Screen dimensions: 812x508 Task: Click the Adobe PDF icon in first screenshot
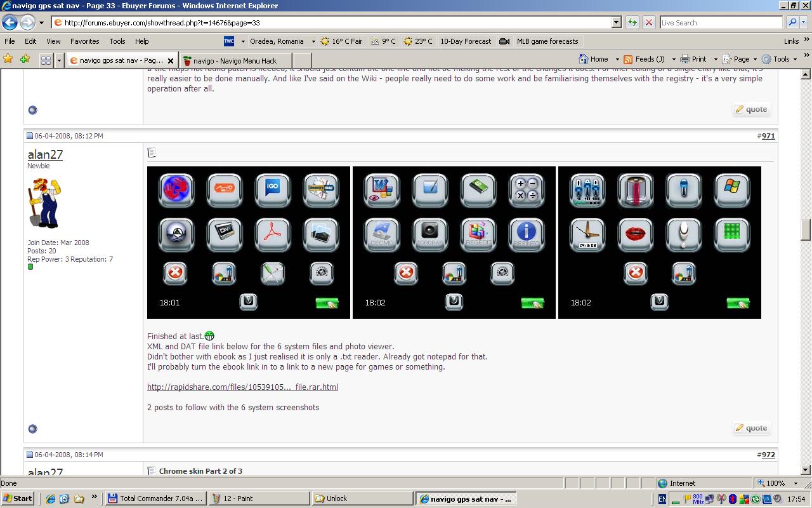273,234
